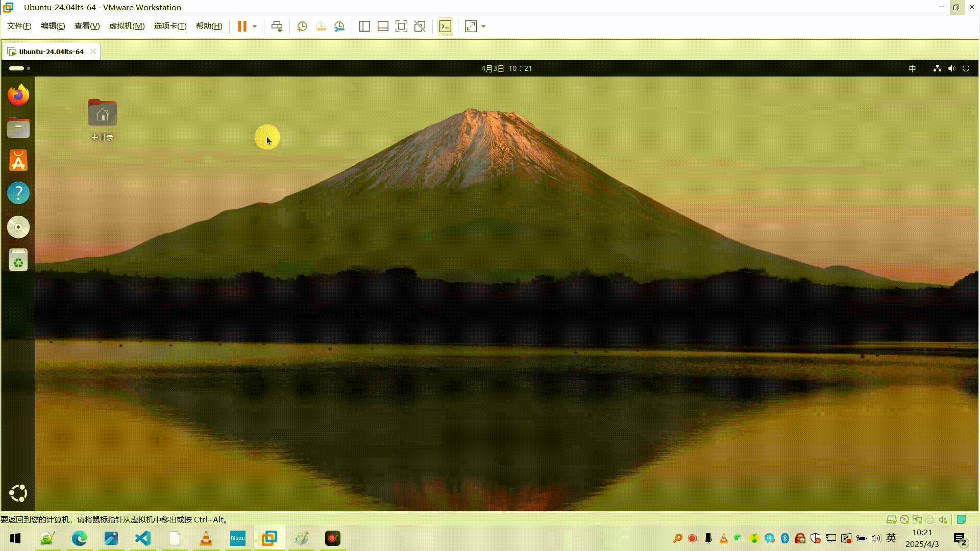Image resolution: width=980 pixels, height=551 pixels.
Task: Expand the stretch guest dropdown arrow
Action: [483, 27]
